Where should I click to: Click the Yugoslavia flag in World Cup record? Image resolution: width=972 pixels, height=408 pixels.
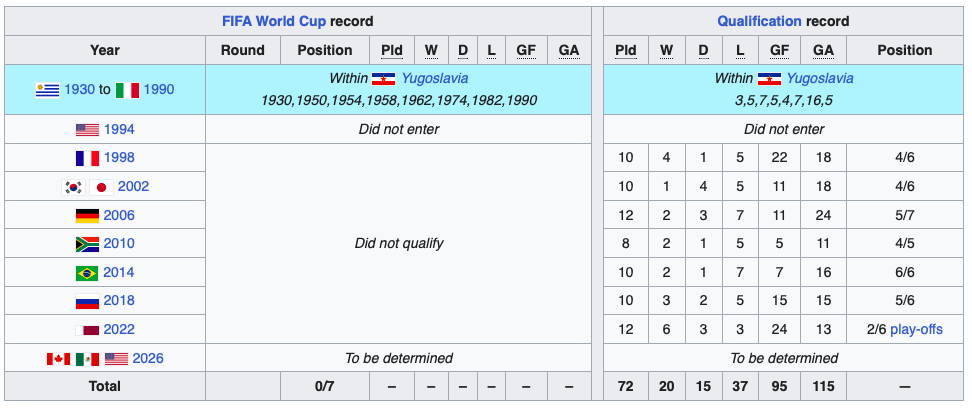pos(384,79)
